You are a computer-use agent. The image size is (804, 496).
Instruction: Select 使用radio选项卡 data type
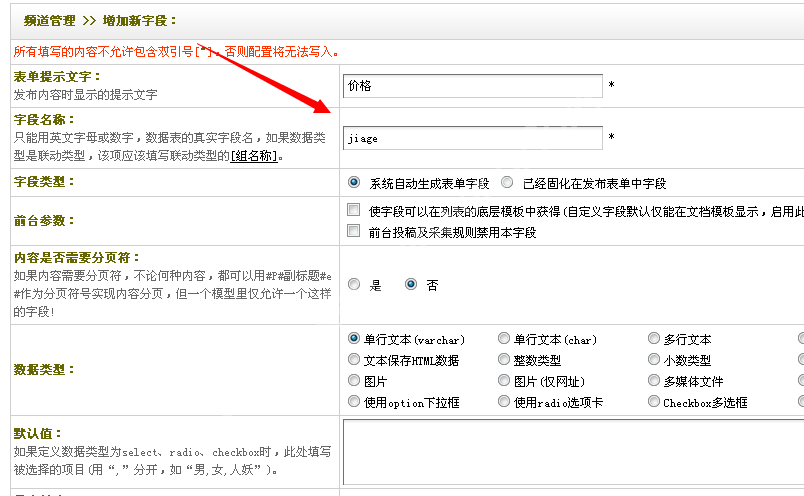504,401
